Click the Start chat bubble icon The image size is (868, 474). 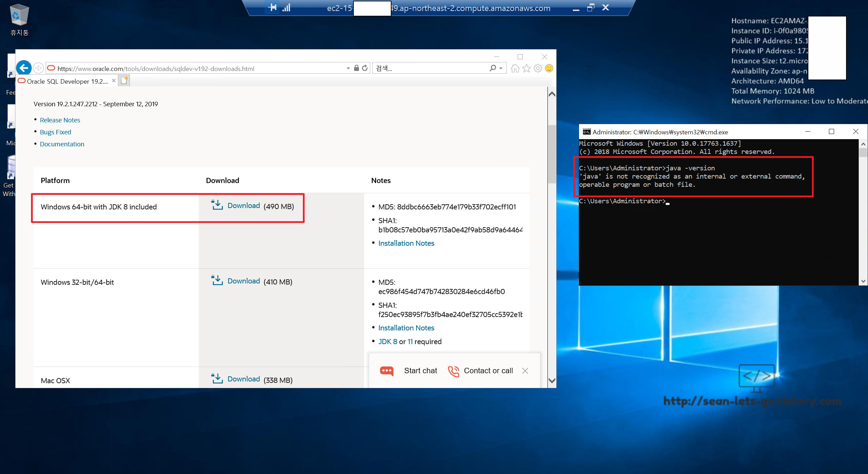pyautogui.click(x=387, y=371)
